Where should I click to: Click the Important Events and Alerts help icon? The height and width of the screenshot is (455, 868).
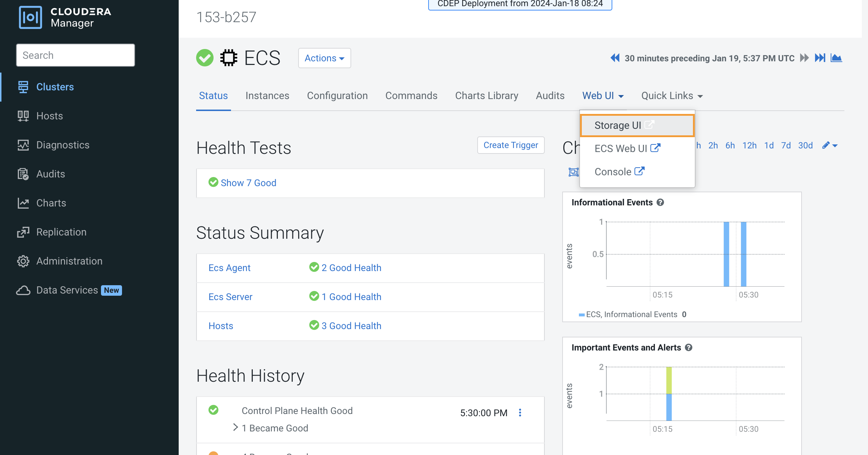(x=689, y=348)
